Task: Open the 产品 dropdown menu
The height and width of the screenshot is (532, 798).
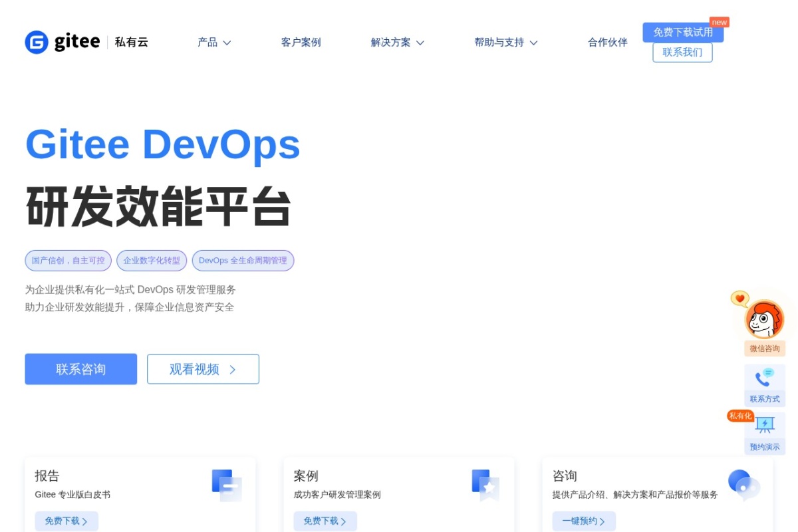Action: click(214, 43)
